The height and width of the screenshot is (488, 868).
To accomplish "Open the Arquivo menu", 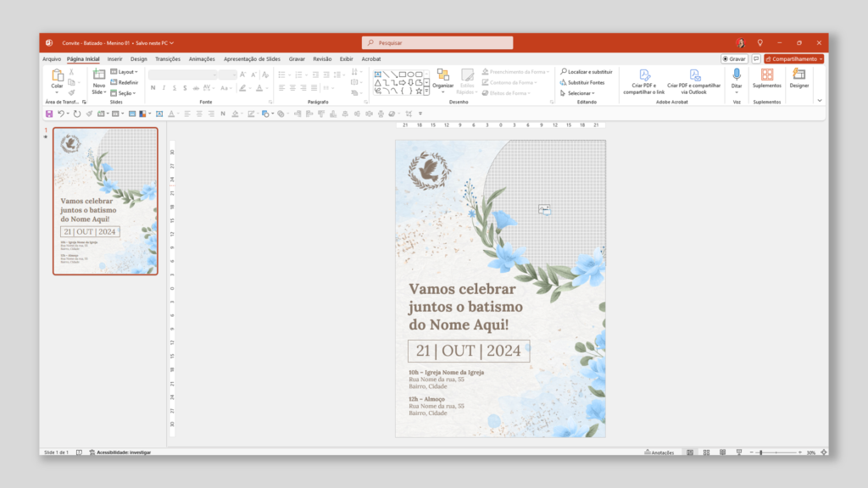I will tap(52, 58).
